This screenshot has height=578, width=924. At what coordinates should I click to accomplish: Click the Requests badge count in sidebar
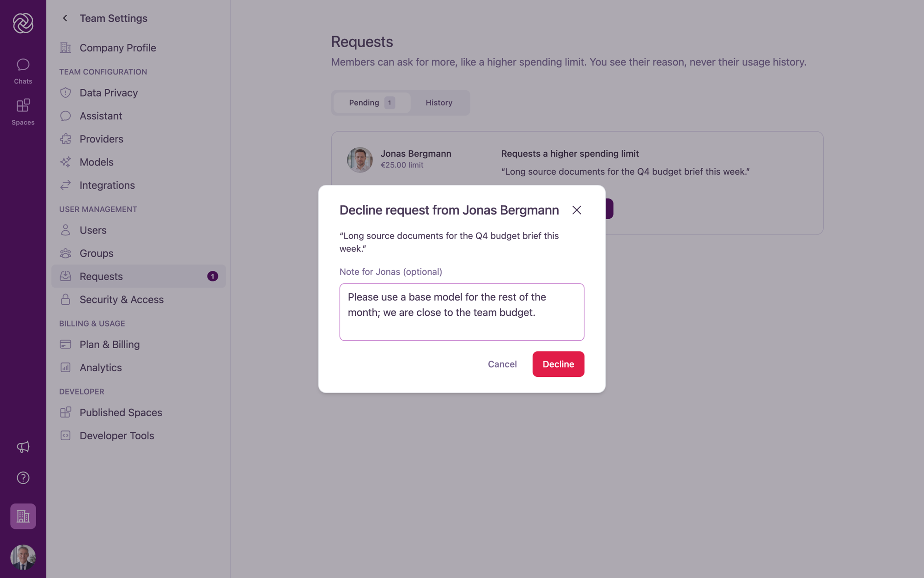pyautogui.click(x=213, y=276)
